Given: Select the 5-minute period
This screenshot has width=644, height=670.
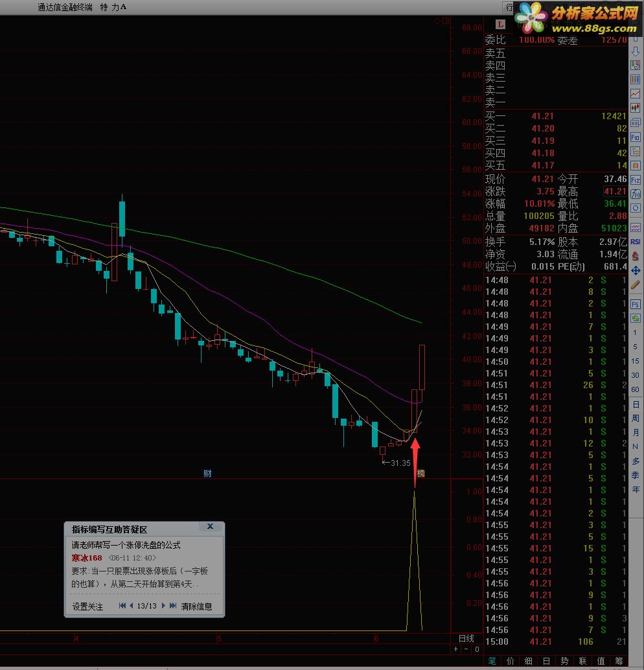Looking at the screenshot, I should click(635, 347).
